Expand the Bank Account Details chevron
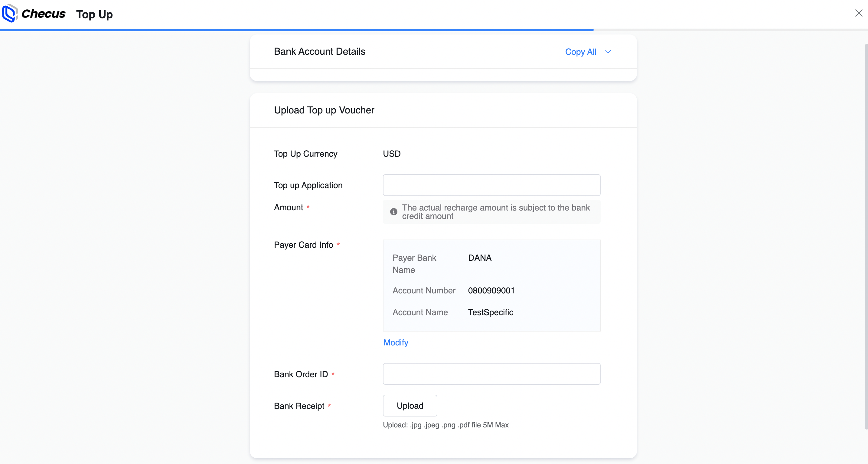 click(608, 52)
